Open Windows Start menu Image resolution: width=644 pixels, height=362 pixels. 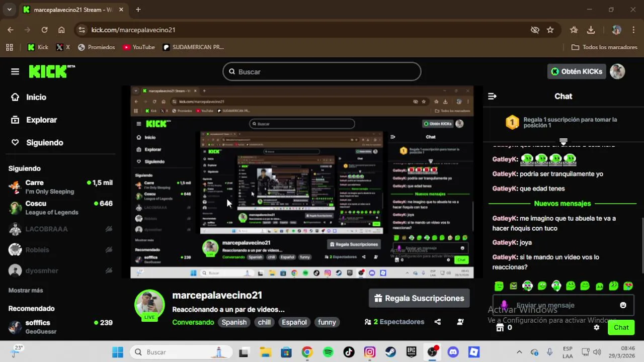coord(118,352)
